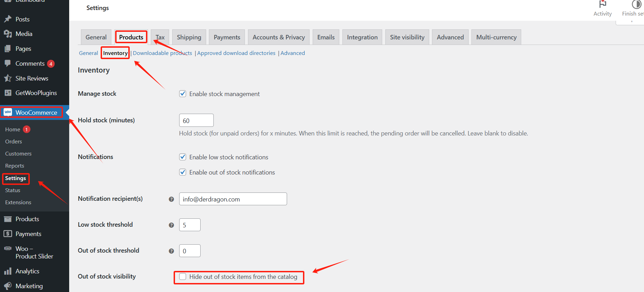Image resolution: width=644 pixels, height=292 pixels.
Task: Disable out of stock notifications checkbox
Action: 183,172
